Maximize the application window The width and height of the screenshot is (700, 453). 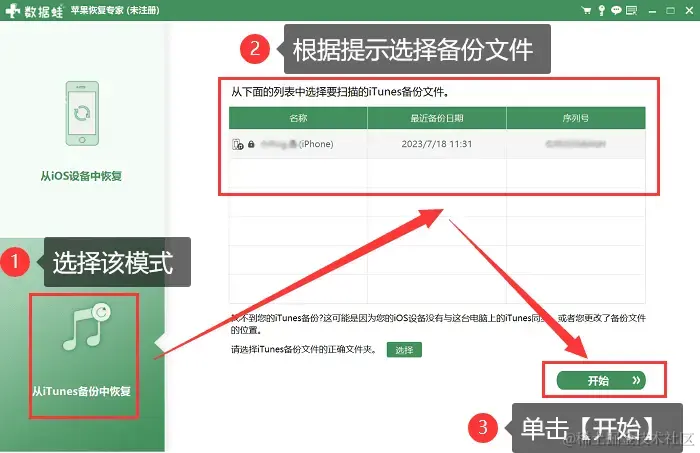tap(671, 10)
